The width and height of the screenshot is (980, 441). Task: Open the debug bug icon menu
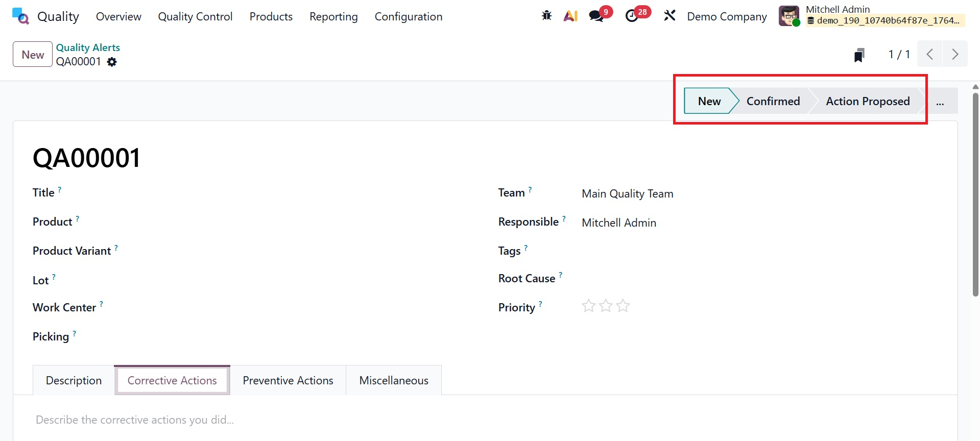click(546, 16)
